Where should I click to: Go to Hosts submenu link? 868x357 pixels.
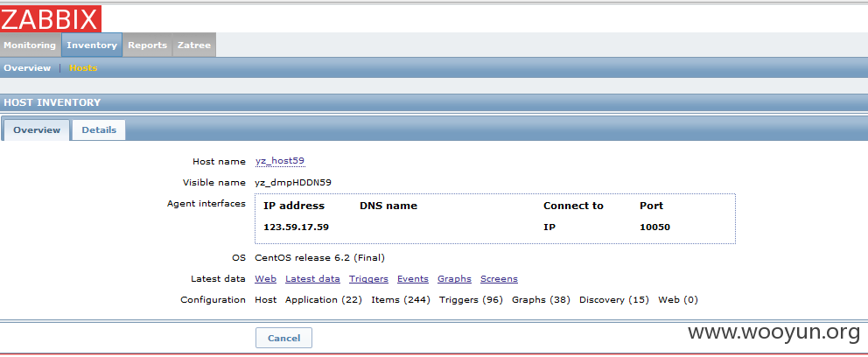point(83,68)
